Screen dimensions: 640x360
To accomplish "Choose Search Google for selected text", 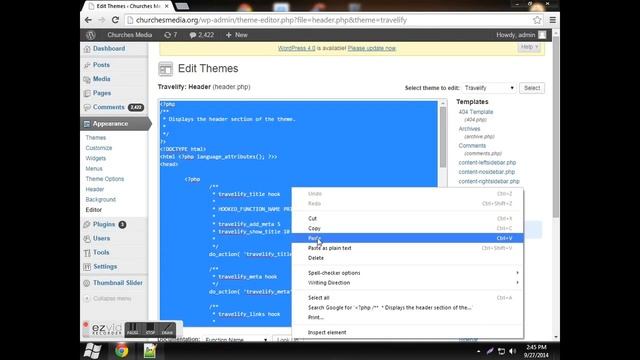I will (x=408, y=308).
